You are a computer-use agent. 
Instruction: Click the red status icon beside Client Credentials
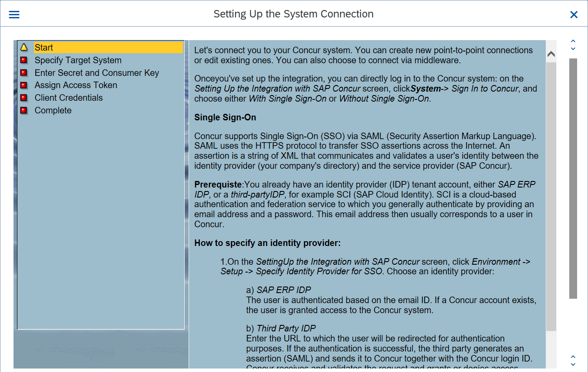[24, 98]
